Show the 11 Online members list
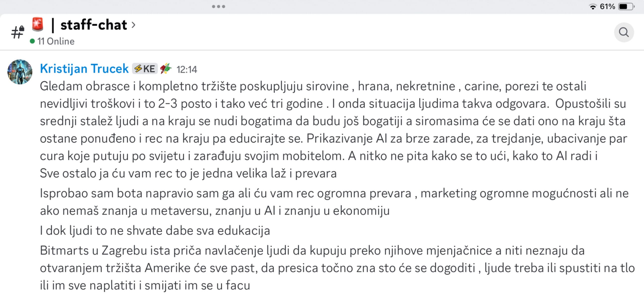This screenshot has width=644, height=302. 56,41
